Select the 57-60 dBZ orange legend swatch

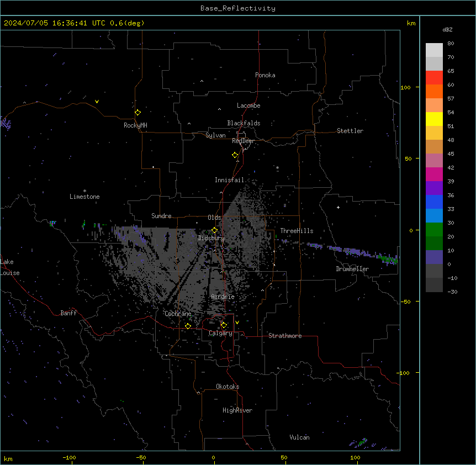pos(434,91)
